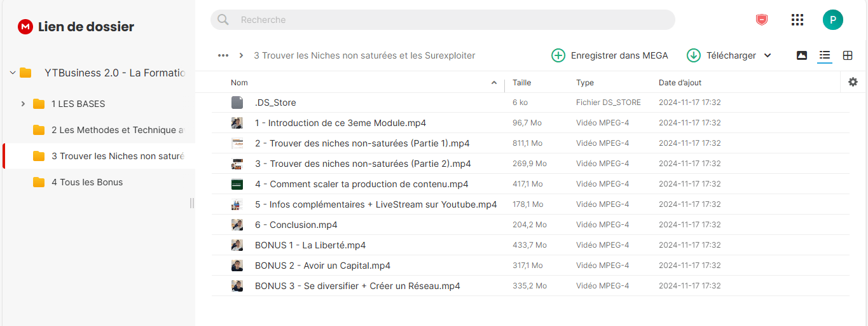Screen dimensions: 868x326
Task: Select 'BONUS 3 - Se diversifier + Créer un Réseau.mp4'
Action: (357, 286)
